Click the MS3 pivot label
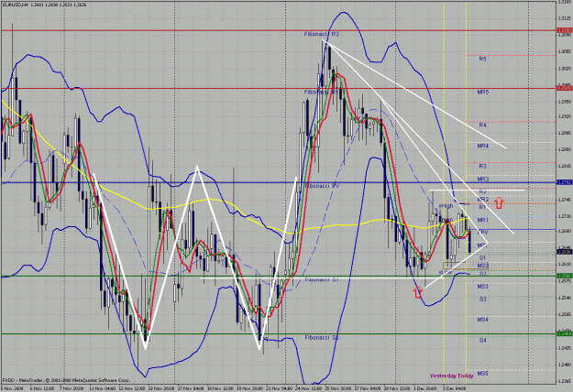Image resolution: width=573 pixels, height=392 pixels. point(483,287)
